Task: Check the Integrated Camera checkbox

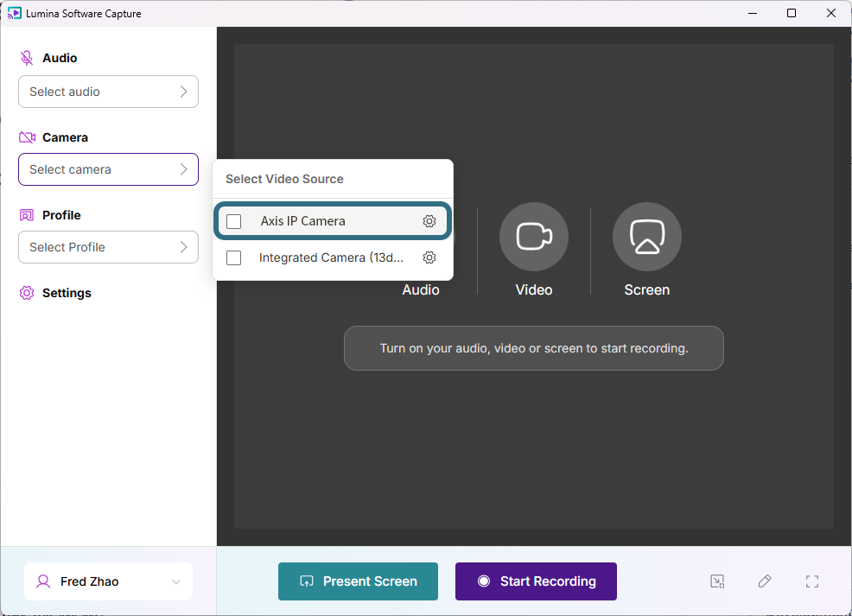Action: tap(233, 257)
